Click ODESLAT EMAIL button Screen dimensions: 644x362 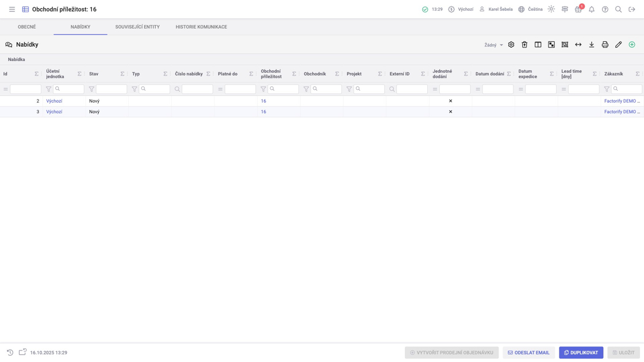528,353
